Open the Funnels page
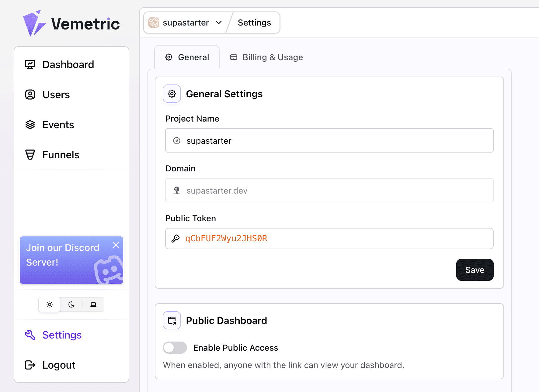Screen dimensions: 539x392 coord(71,155)
